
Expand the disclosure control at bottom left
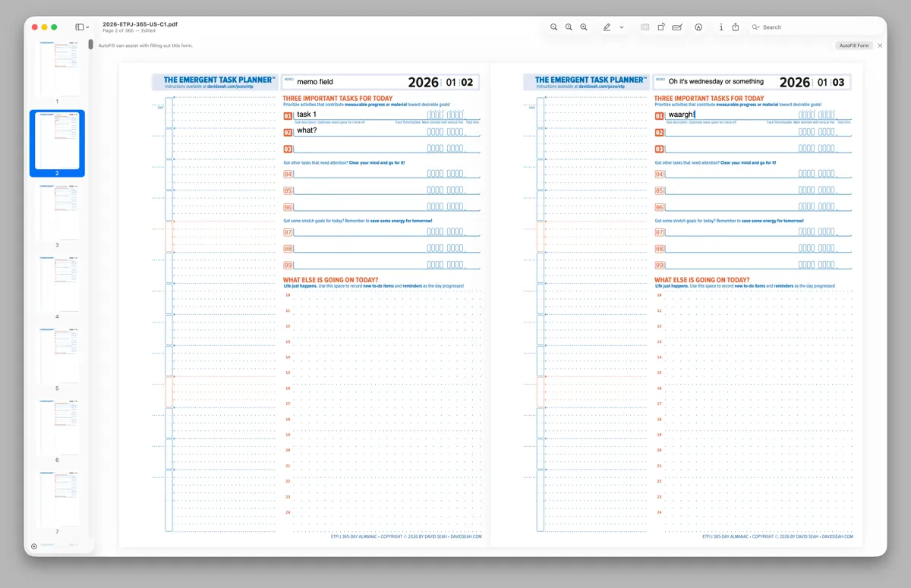pos(33,546)
